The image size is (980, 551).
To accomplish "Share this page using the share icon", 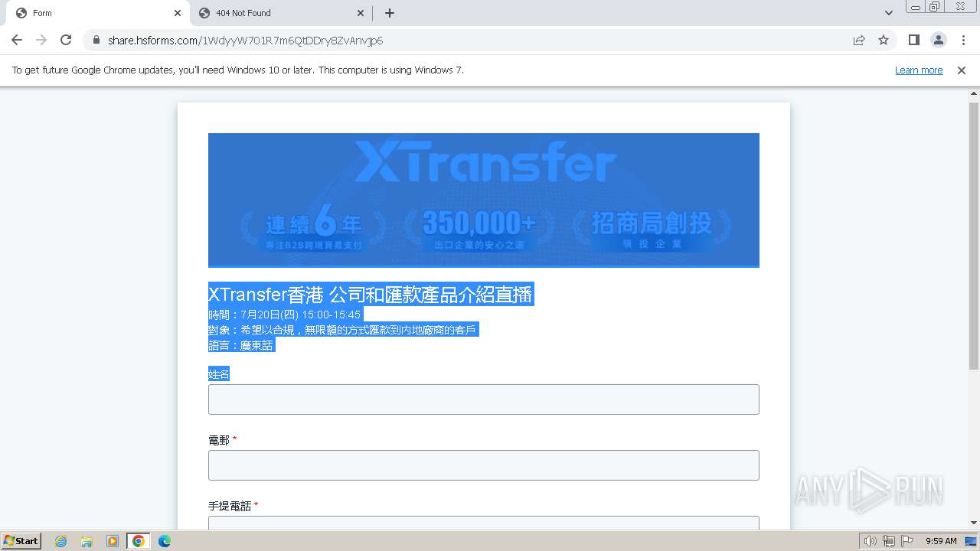I will (x=859, y=41).
